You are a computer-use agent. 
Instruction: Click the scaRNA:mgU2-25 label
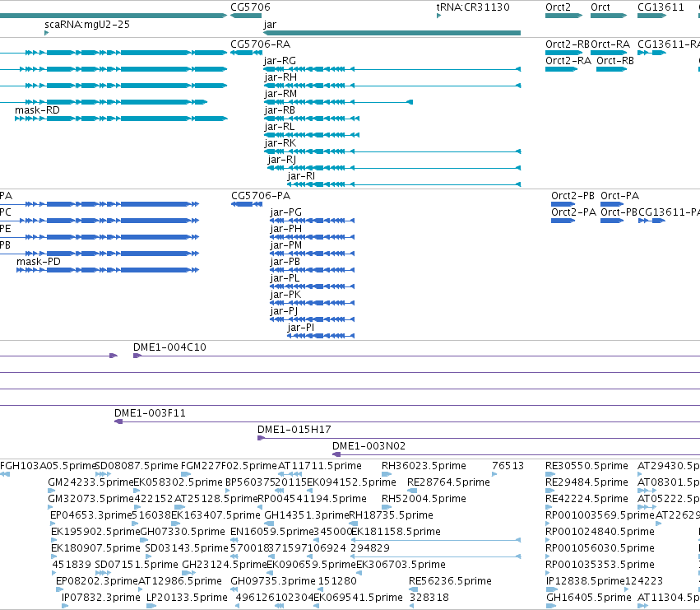coord(87,25)
